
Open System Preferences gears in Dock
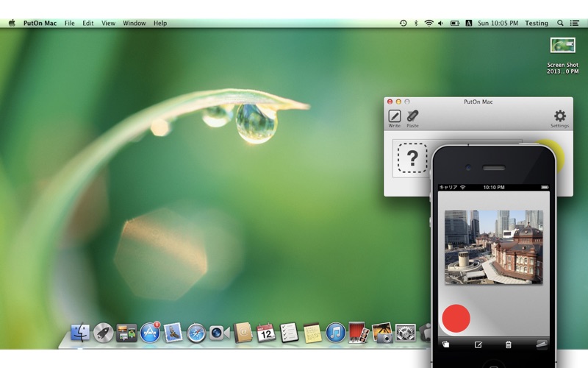(406, 333)
